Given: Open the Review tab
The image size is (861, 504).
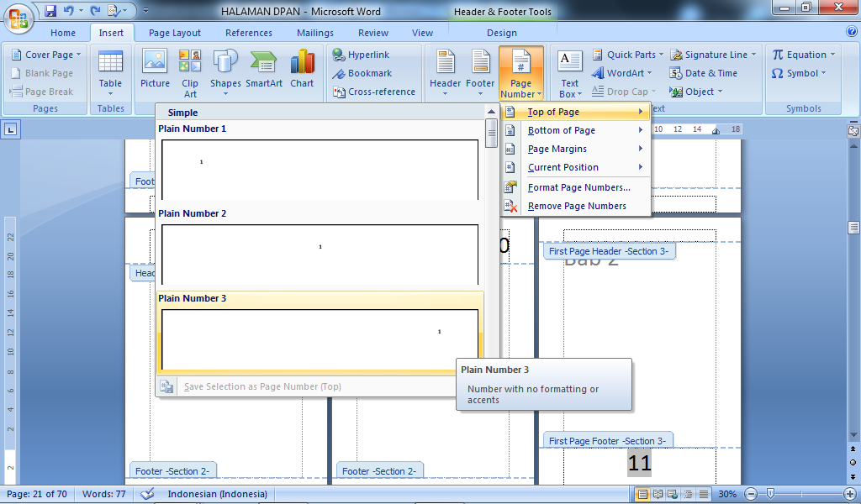Looking at the screenshot, I should pyautogui.click(x=373, y=33).
